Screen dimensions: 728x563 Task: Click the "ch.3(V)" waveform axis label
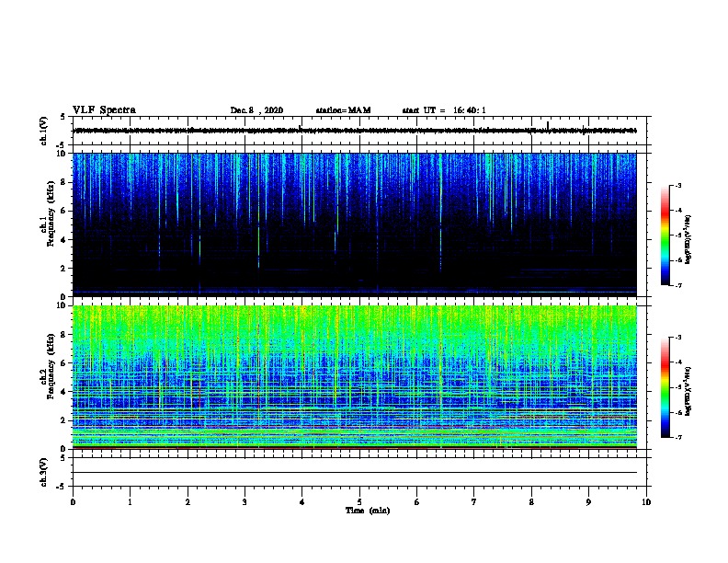(43, 472)
